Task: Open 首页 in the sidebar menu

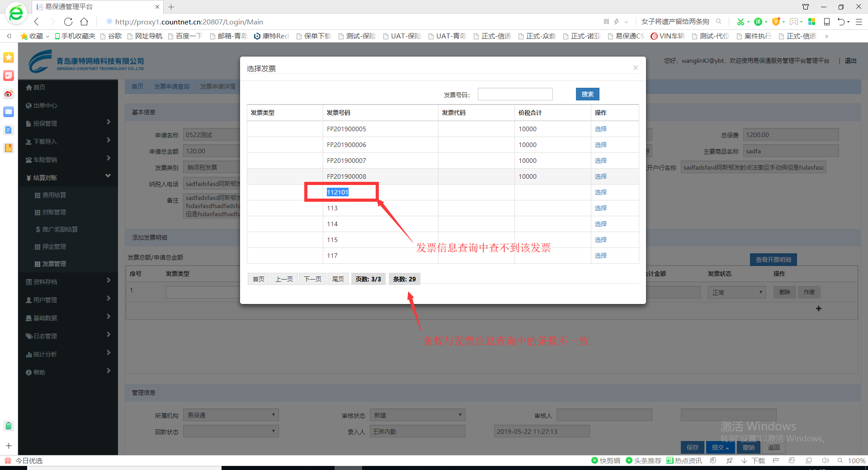Action: [36, 87]
